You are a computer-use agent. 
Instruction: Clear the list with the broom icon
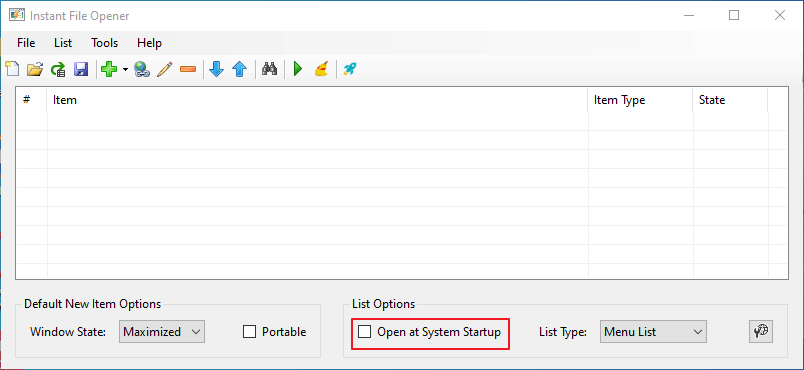pyautogui.click(x=321, y=69)
